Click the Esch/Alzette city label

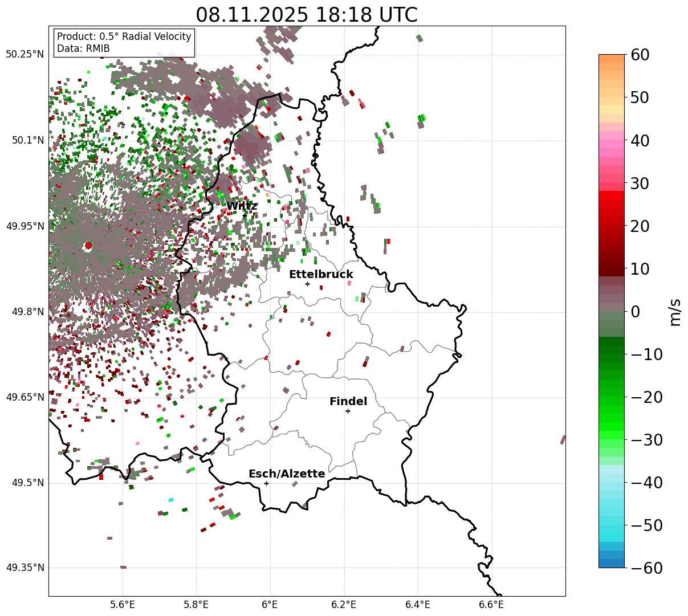287,474
